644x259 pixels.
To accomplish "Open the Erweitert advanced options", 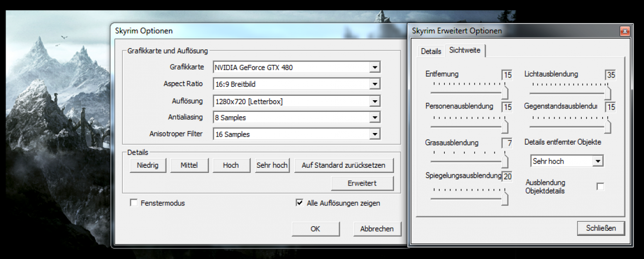I will click(x=362, y=183).
